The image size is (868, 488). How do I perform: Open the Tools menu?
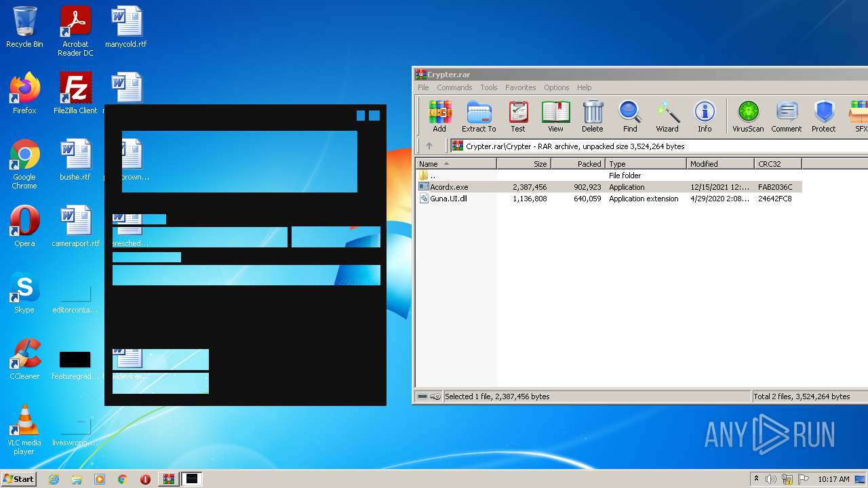(x=489, y=87)
